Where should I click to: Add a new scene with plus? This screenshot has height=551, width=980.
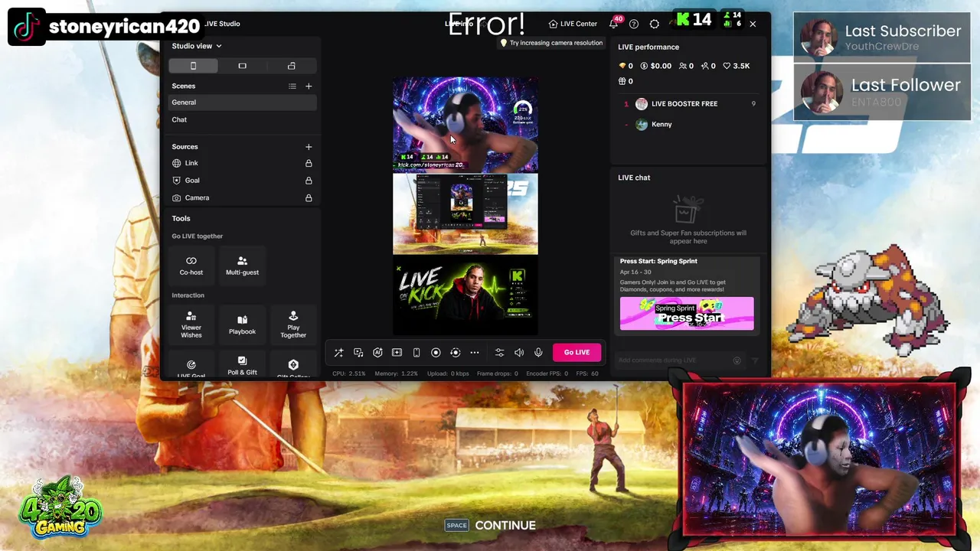point(309,86)
